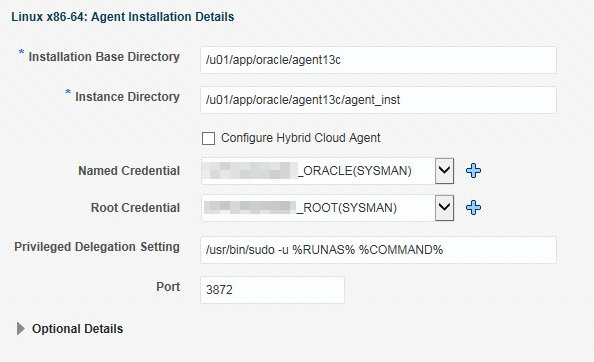Click the Agent Installation Details heading
Image resolution: width=594 pixels, height=362 pixels.
[123, 17]
